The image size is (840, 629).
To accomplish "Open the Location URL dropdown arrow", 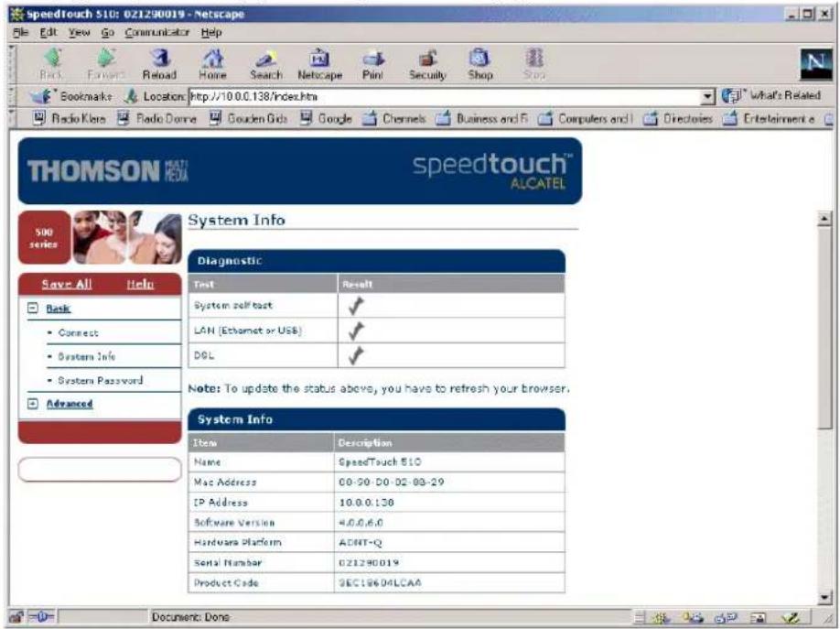I will point(707,96).
